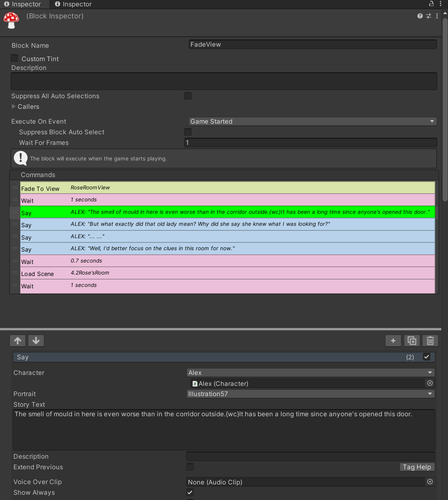Open the help reference icon
This screenshot has height=500, width=448.
(x=420, y=16)
